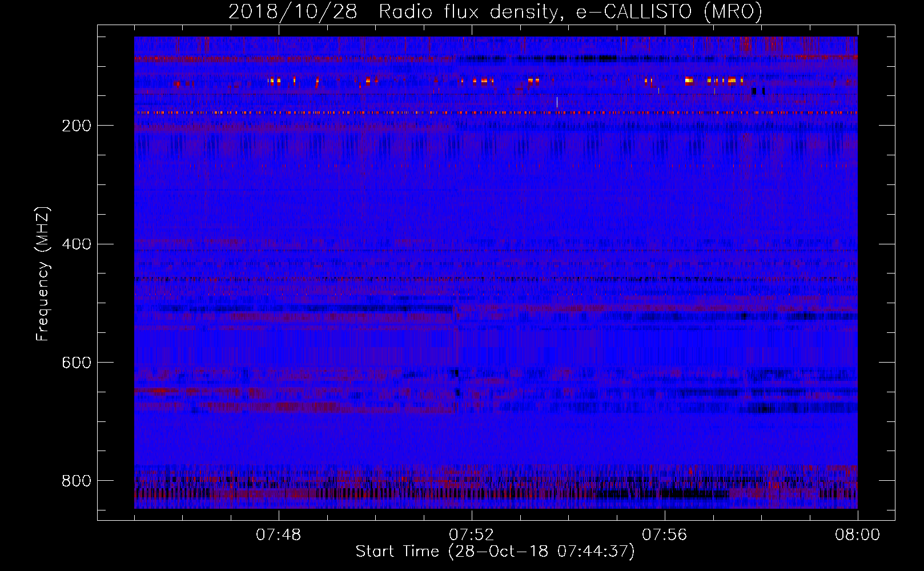Click the 'Start Time (28-Oct-18 07:44:37)' axis label
Image resolution: width=924 pixels, height=571 pixels.
pos(495,552)
